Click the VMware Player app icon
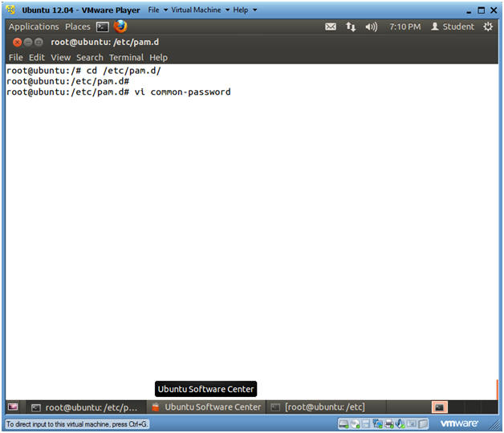 click(x=10, y=10)
